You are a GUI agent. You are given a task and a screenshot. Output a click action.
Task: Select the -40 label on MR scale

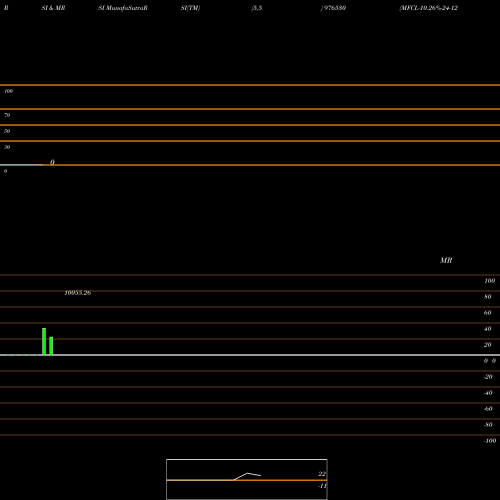488,393
